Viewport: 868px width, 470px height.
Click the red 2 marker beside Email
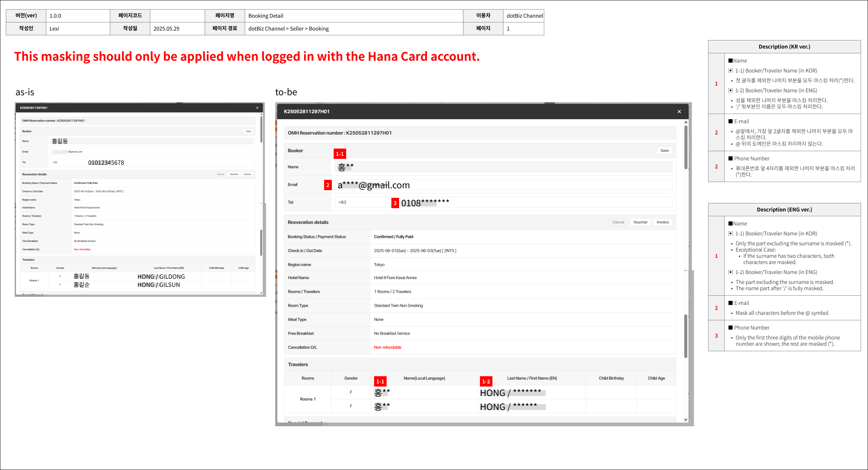click(328, 185)
